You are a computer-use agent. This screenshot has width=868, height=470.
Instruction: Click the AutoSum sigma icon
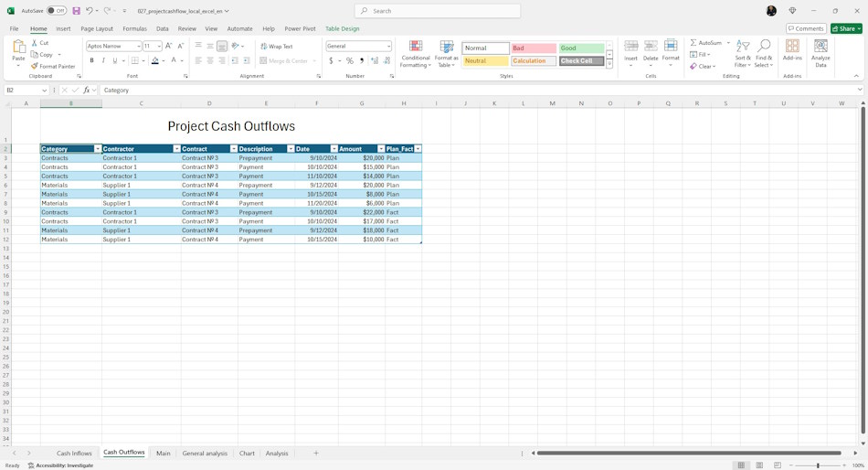(693, 43)
